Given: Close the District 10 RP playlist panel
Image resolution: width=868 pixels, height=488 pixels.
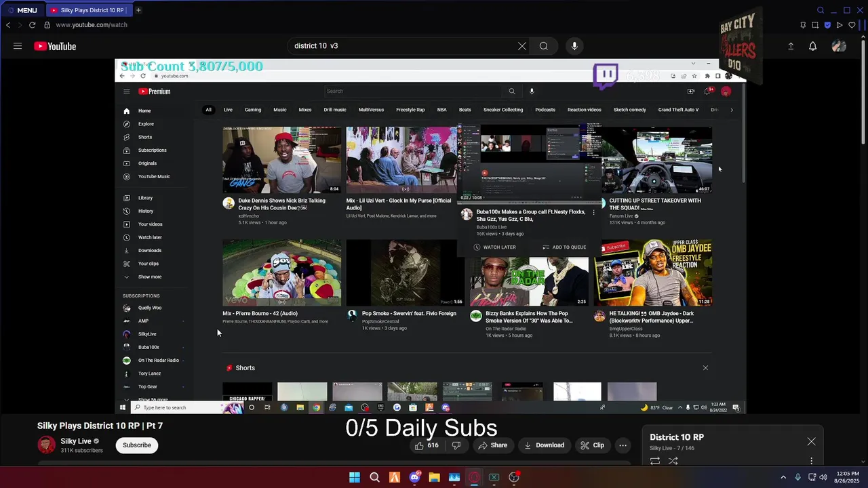Looking at the screenshot, I should [x=811, y=442].
